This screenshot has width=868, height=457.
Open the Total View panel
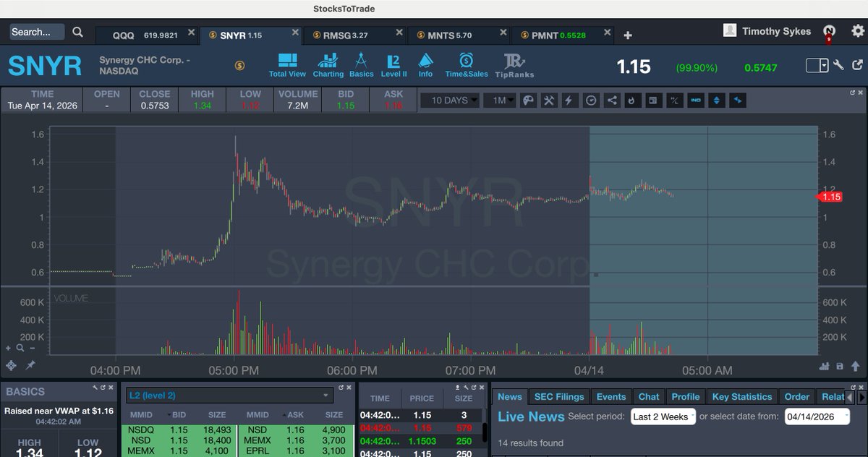[x=287, y=64]
